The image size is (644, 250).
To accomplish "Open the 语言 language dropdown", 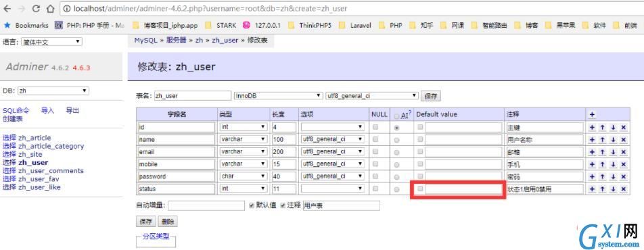I will (51, 41).
